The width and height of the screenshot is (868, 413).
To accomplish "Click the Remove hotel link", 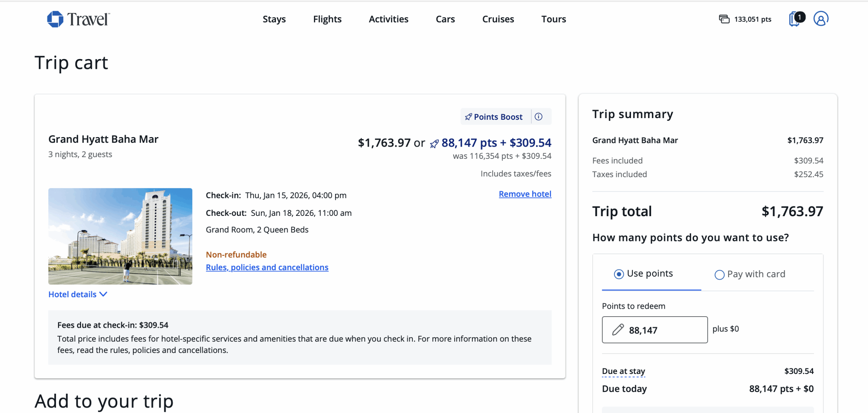I will tap(525, 194).
